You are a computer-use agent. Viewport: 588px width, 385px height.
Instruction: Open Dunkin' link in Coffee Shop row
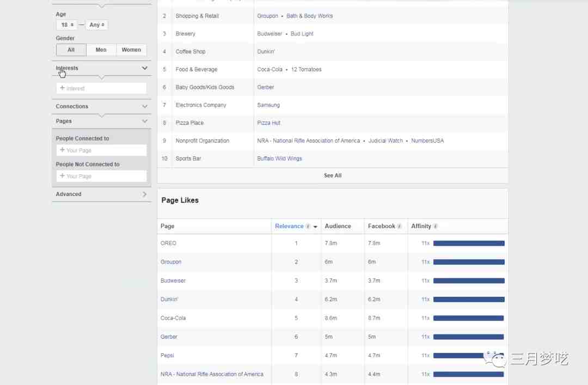click(x=266, y=51)
